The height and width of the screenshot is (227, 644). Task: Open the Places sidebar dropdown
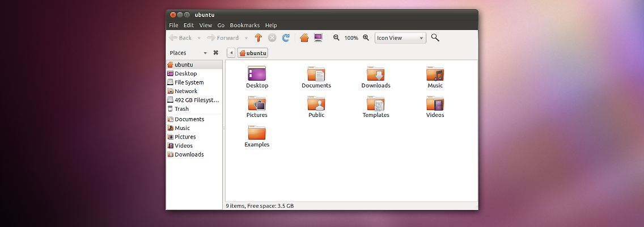tap(205, 53)
